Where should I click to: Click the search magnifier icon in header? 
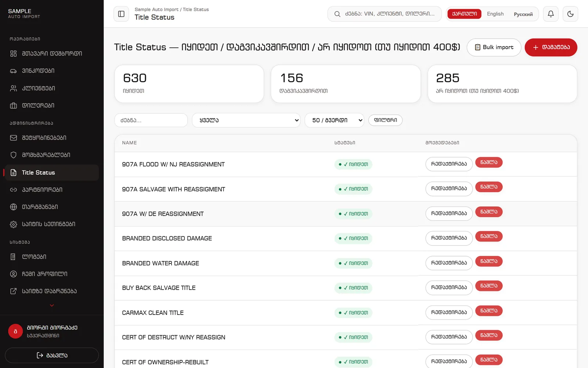[x=337, y=14]
